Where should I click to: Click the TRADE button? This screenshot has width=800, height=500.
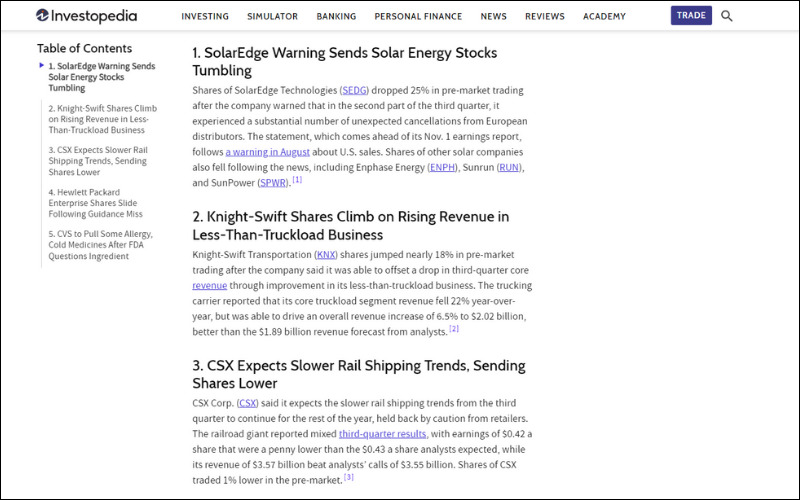(x=691, y=15)
